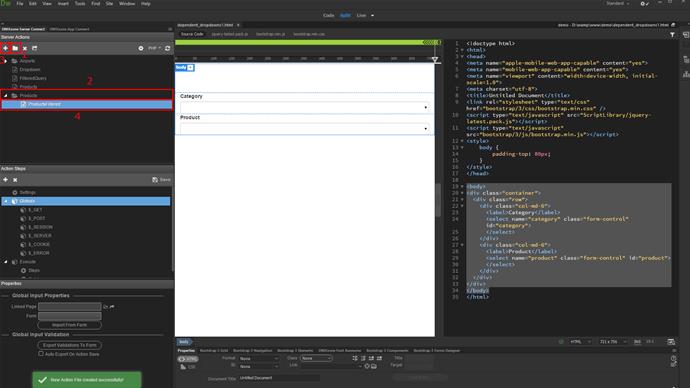
Task: Open the Product select dropdown in design view
Action: [305, 128]
